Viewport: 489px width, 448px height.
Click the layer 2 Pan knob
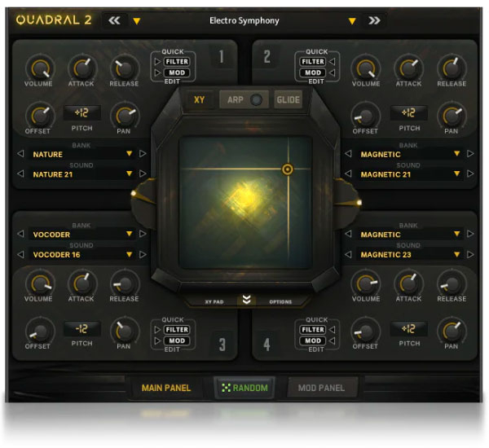pyautogui.click(x=451, y=115)
